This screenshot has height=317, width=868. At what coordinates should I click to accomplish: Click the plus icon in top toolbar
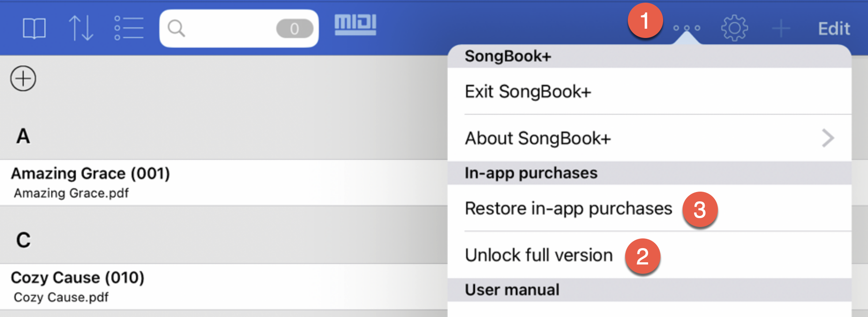tap(781, 29)
